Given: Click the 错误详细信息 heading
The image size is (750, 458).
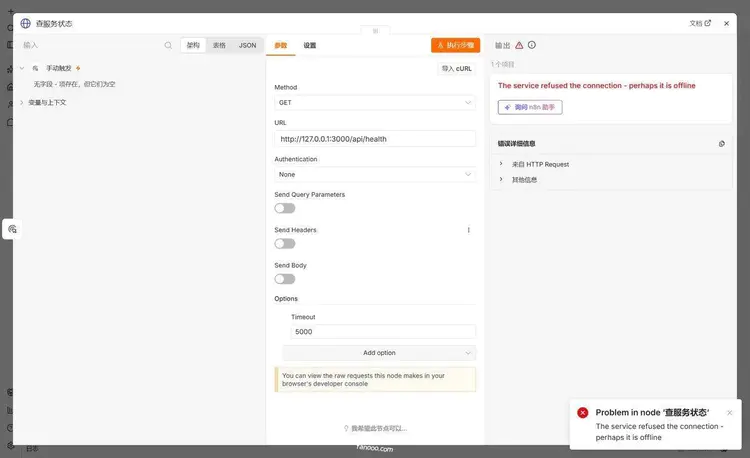Looking at the screenshot, I should tap(517, 143).
